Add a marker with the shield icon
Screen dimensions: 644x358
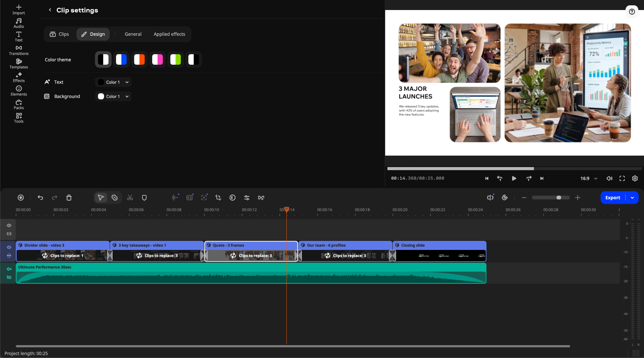[144, 198]
